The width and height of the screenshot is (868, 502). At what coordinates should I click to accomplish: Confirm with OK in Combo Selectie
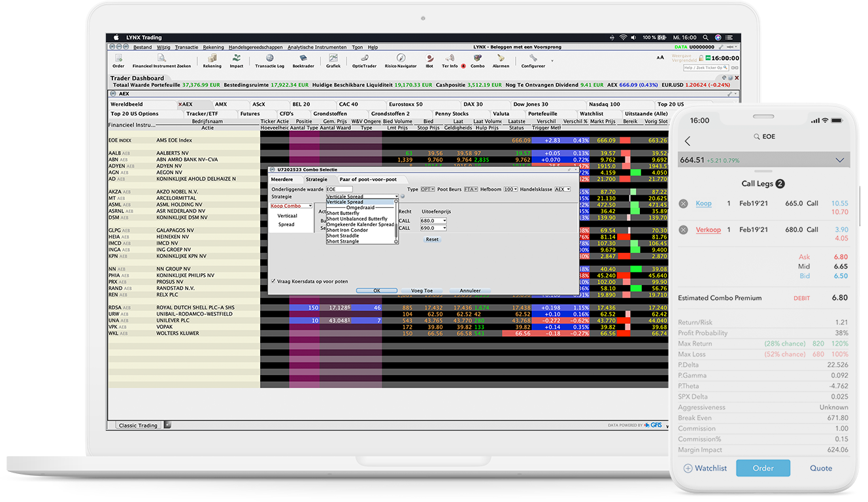pyautogui.click(x=376, y=291)
